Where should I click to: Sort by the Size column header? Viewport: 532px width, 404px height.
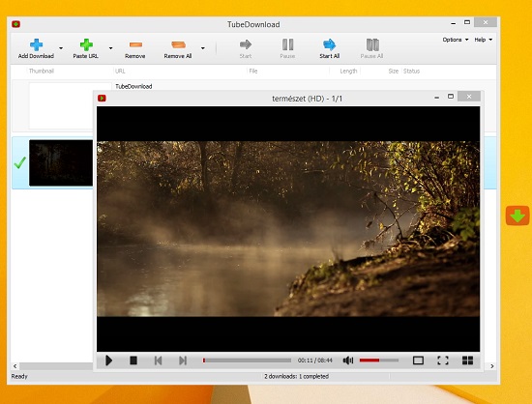point(394,71)
